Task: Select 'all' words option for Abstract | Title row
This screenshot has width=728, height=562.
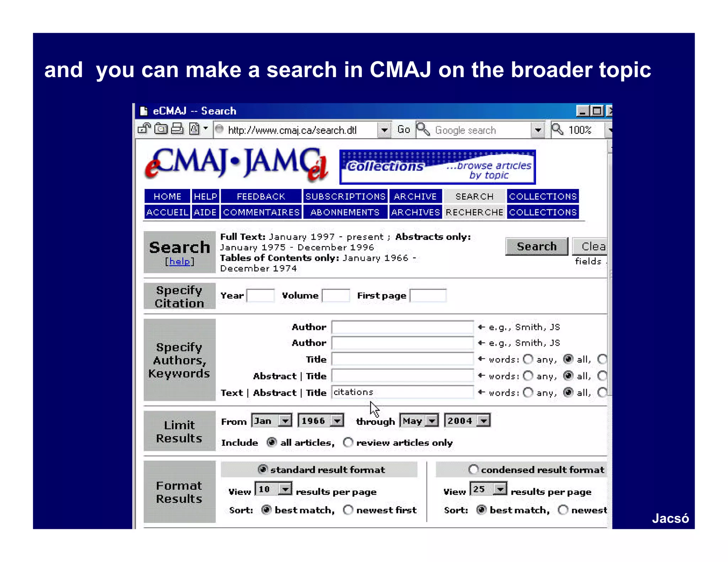Action: 568,375
